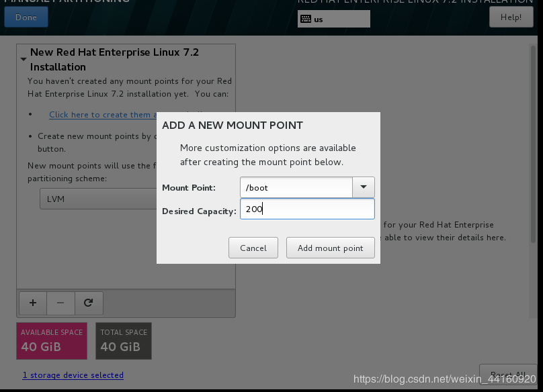Viewport: 543px width, 392px height.
Task: Click the refresh storage icon
Action: [x=89, y=303]
